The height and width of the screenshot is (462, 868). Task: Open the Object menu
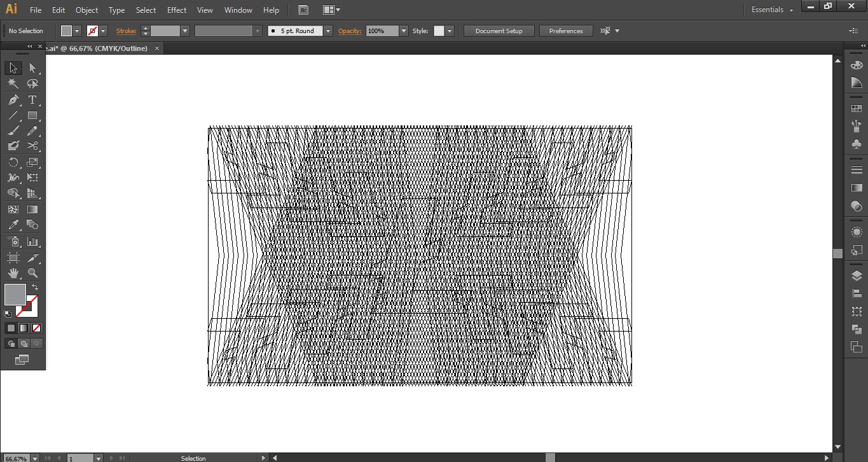coord(86,10)
